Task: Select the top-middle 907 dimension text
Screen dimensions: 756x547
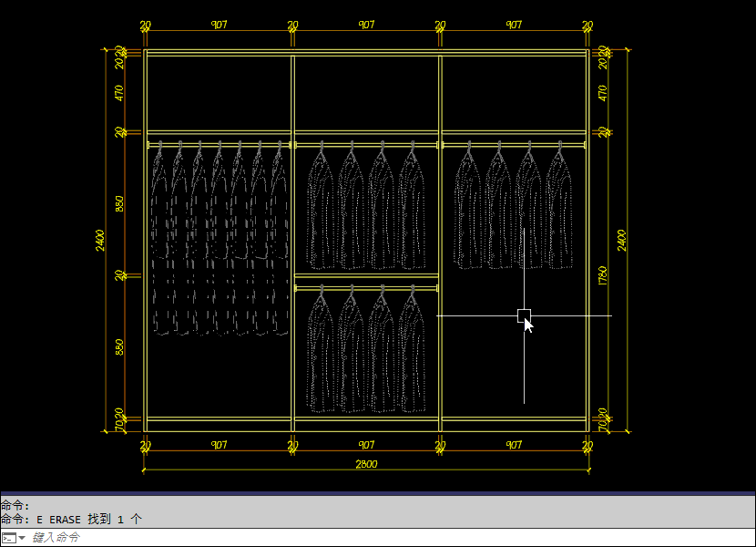Action: [x=366, y=26]
